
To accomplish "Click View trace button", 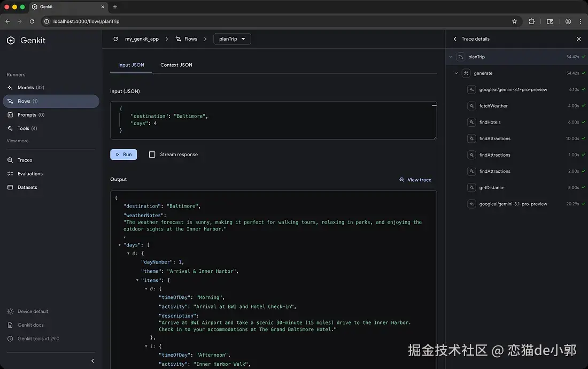I will point(415,180).
